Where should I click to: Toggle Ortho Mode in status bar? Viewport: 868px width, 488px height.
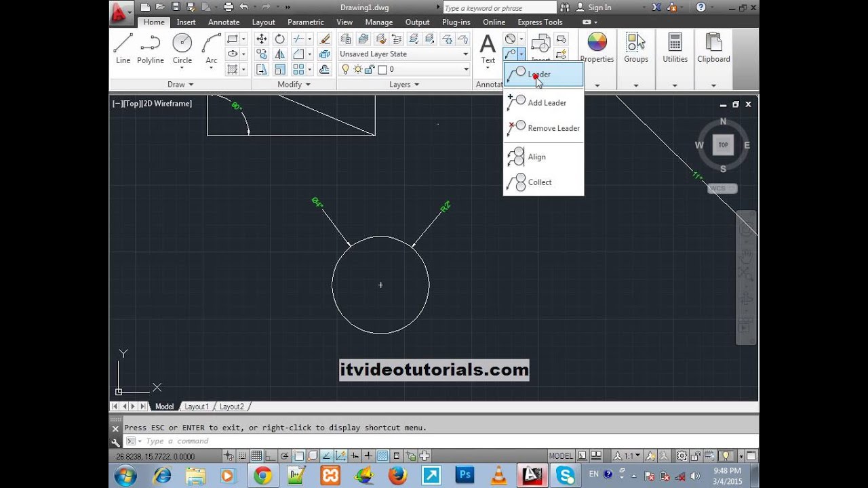(x=271, y=456)
